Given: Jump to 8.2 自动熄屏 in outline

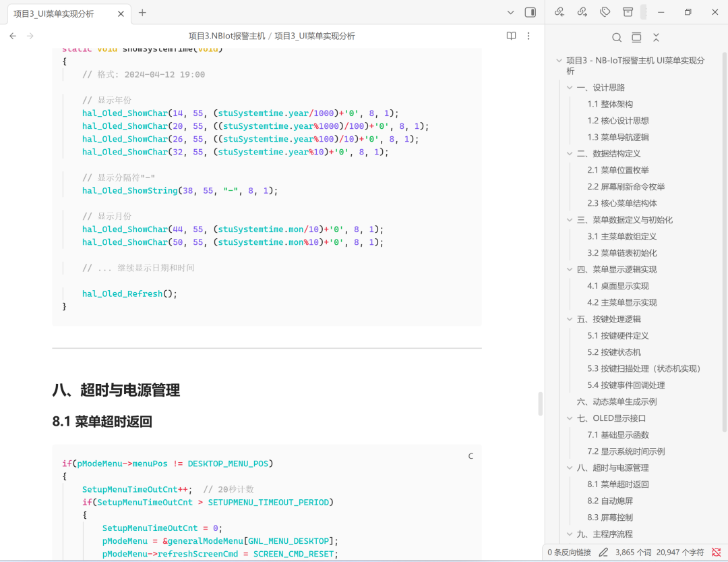Looking at the screenshot, I should coord(610,501).
